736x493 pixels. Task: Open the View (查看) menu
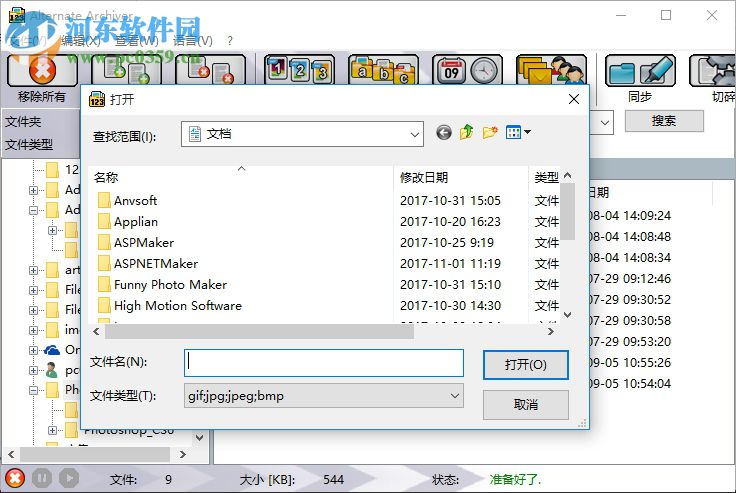tap(137, 41)
